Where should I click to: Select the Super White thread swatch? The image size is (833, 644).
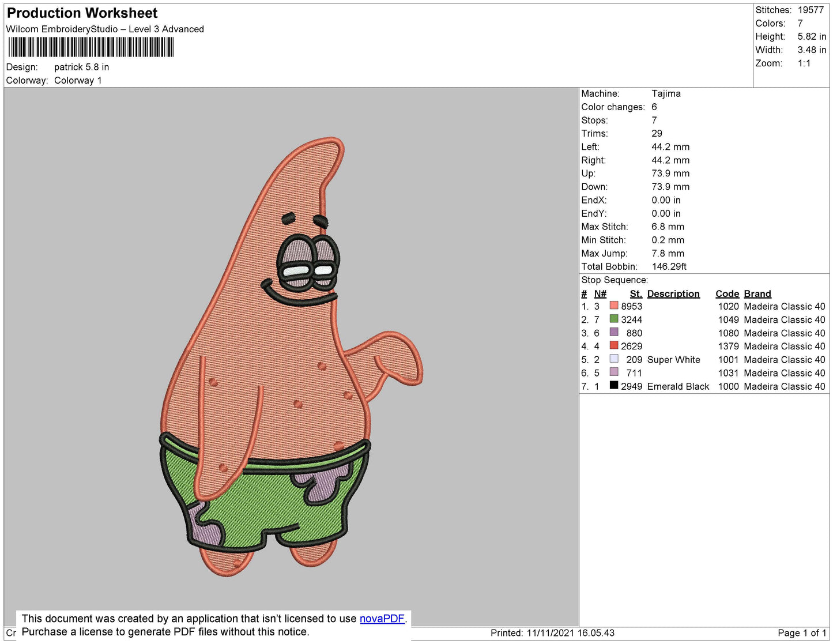tap(614, 359)
